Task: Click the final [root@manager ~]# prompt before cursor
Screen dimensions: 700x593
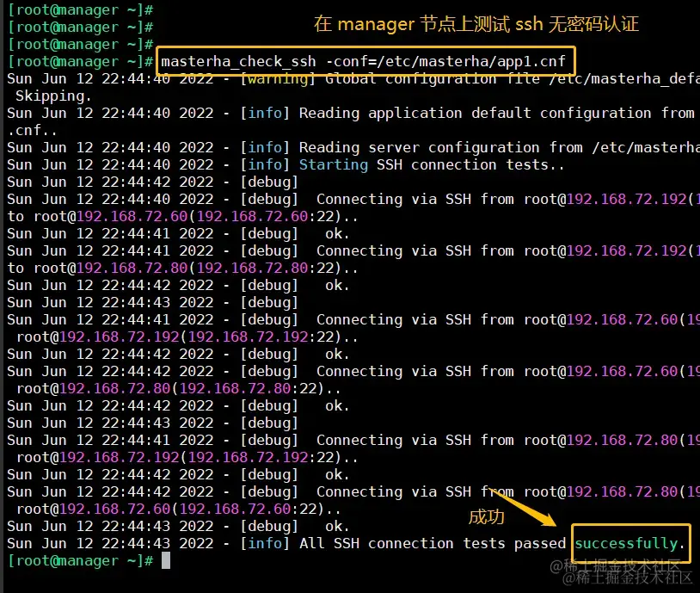Action: pos(81,560)
